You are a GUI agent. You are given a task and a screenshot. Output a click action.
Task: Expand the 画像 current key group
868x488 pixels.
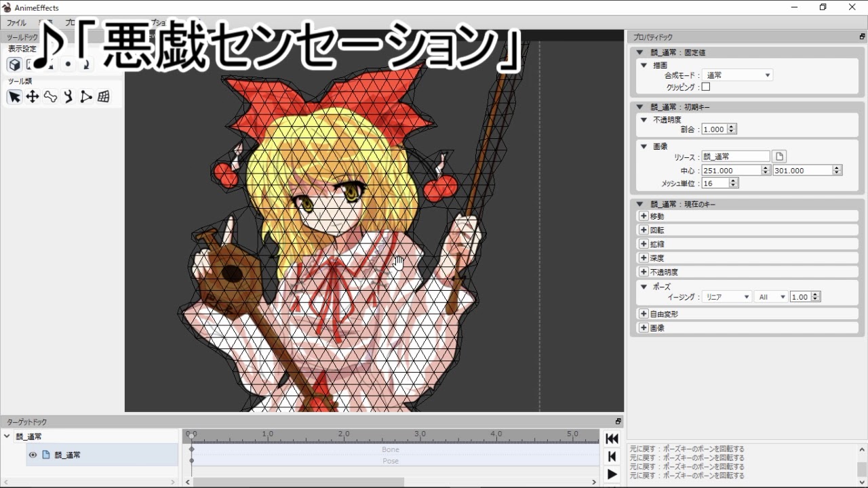coord(644,327)
